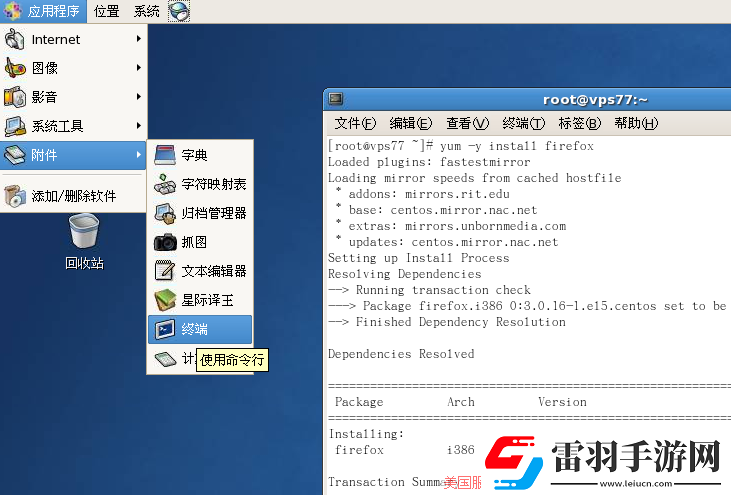Click 'Setting up Install Process' line
The width and height of the screenshot is (731, 495).
tap(419, 258)
